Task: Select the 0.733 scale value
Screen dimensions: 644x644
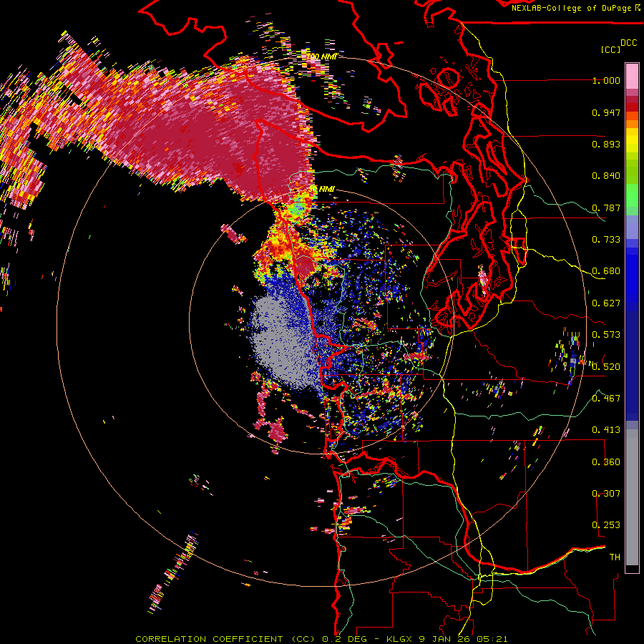Action: pos(606,240)
